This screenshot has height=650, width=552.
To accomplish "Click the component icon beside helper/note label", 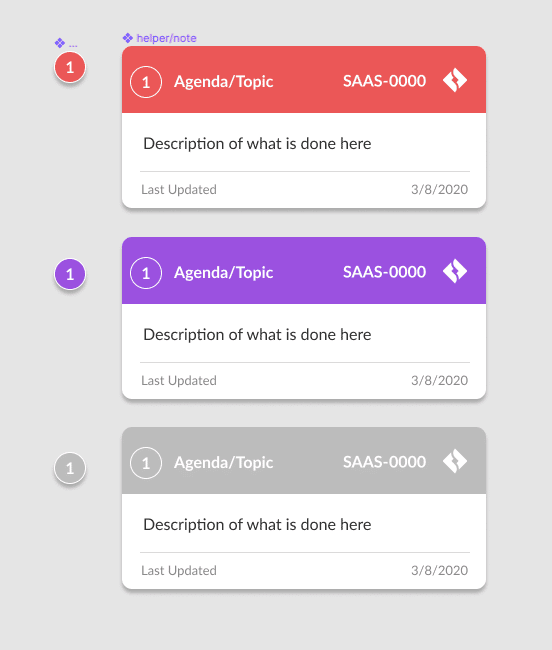I will pyautogui.click(x=128, y=38).
